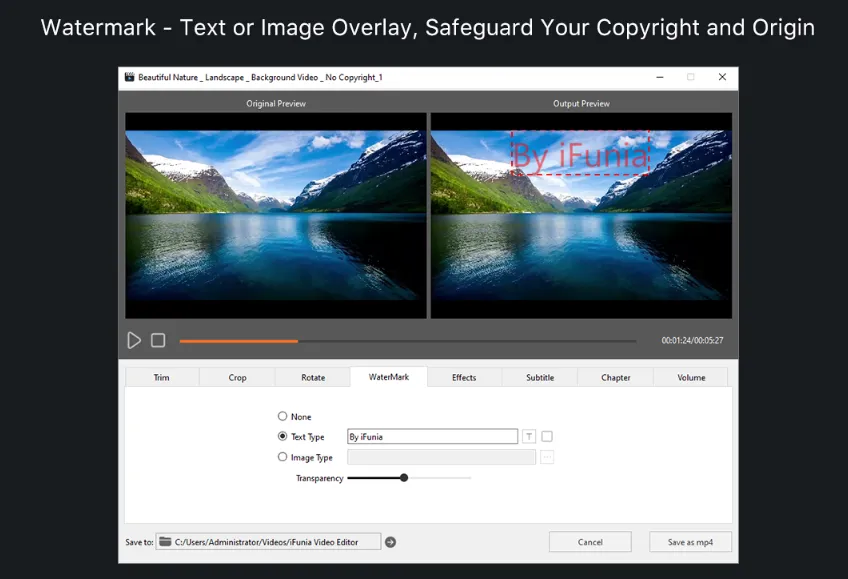
Task: Play the video preview
Action: click(x=134, y=340)
